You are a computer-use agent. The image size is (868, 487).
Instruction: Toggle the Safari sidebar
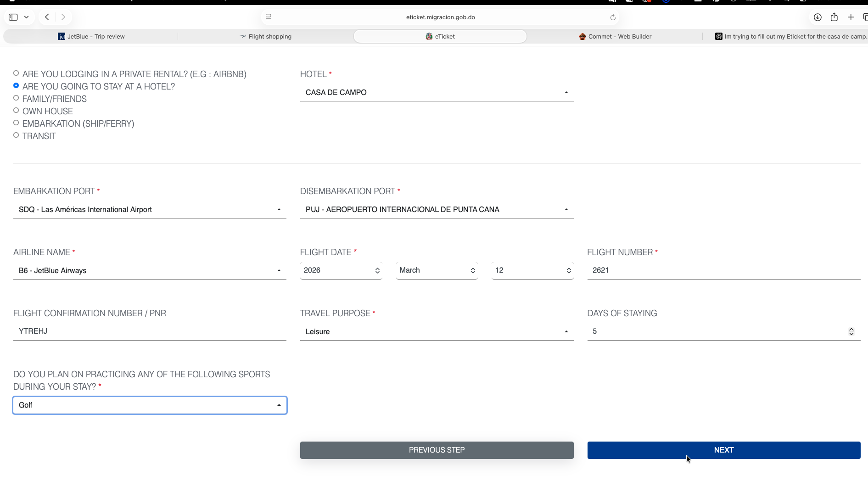pyautogui.click(x=13, y=17)
